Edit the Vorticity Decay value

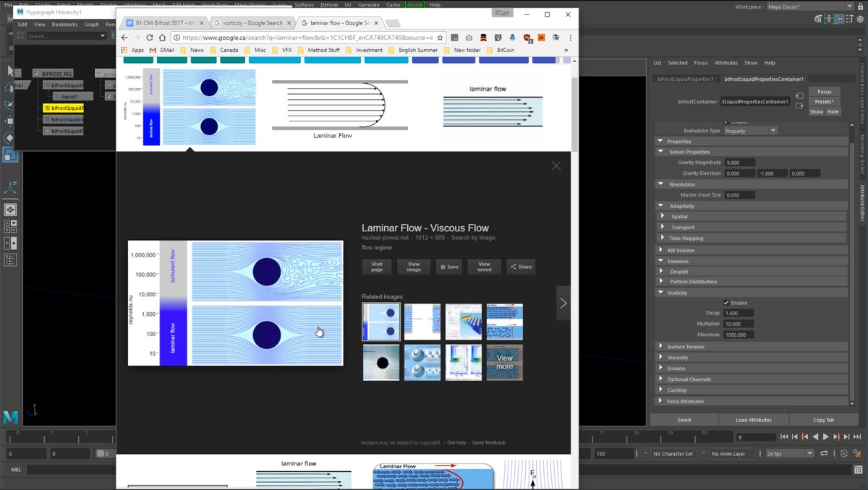point(739,313)
